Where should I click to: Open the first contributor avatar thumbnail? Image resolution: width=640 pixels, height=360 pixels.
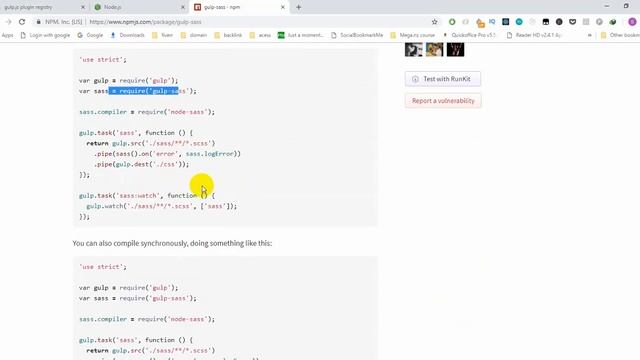413,49
